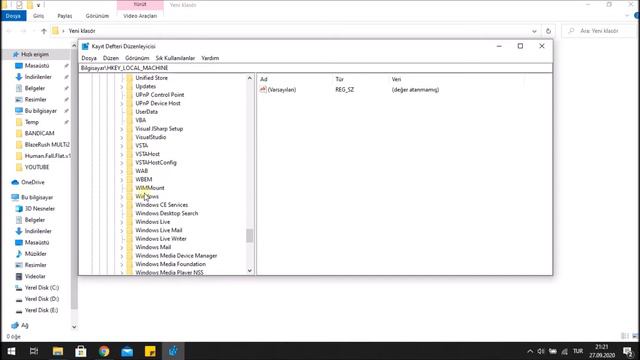Select the VSTAHostConfig registry key

click(156, 162)
